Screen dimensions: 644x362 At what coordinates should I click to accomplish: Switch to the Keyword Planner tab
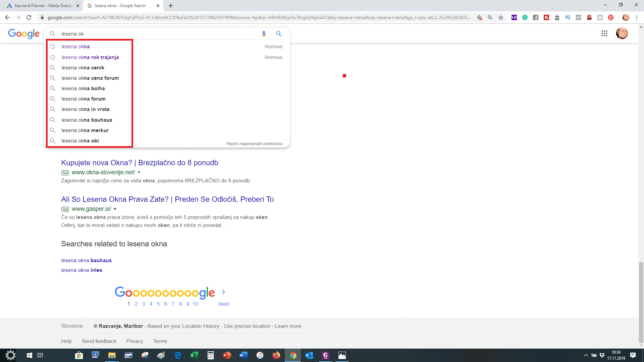click(40, 6)
